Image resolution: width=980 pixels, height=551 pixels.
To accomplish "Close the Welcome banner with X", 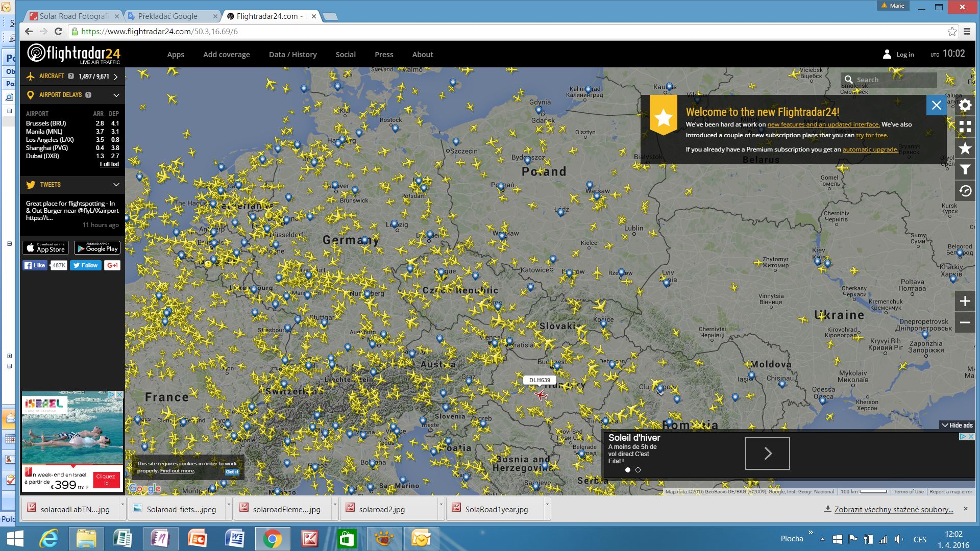I will (x=936, y=106).
